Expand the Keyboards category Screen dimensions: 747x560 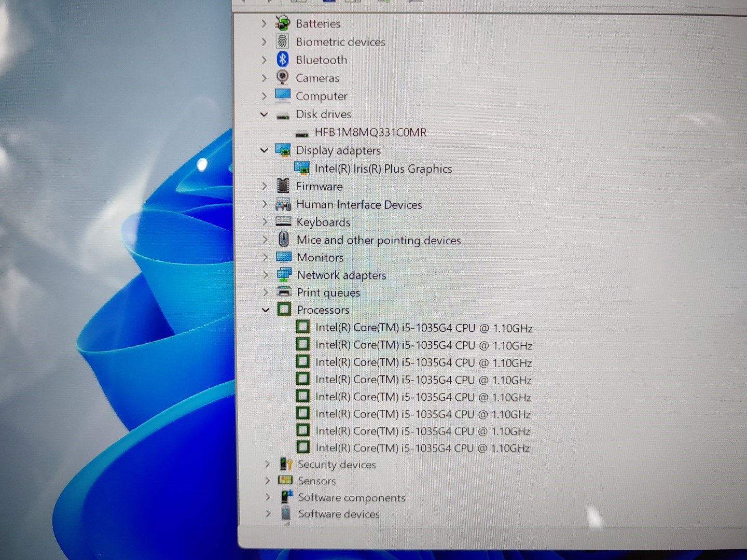(x=265, y=222)
